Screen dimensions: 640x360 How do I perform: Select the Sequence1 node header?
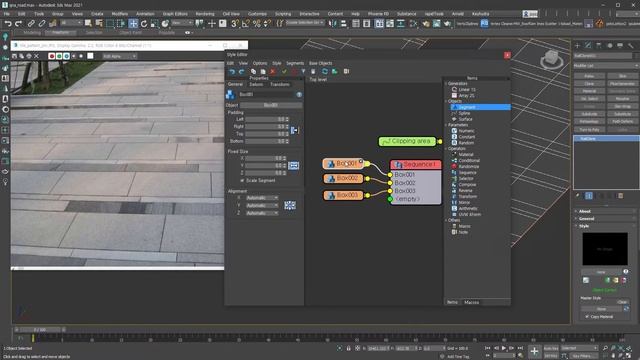[416, 164]
